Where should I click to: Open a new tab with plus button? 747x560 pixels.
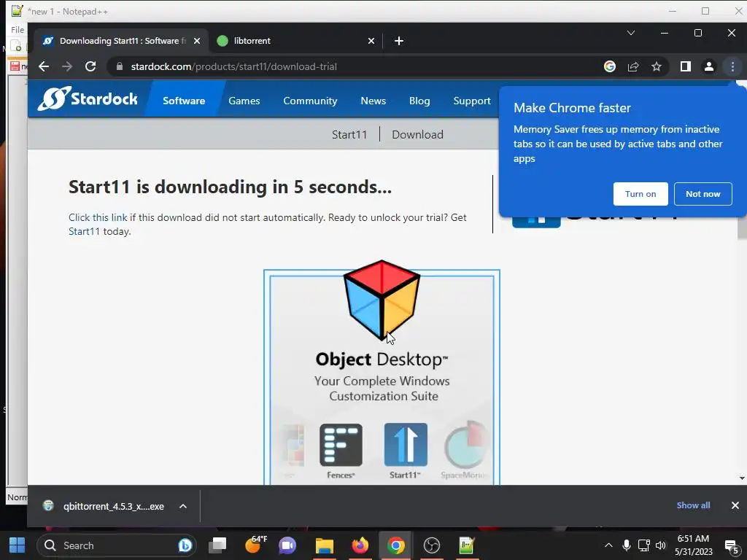click(x=399, y=41)
